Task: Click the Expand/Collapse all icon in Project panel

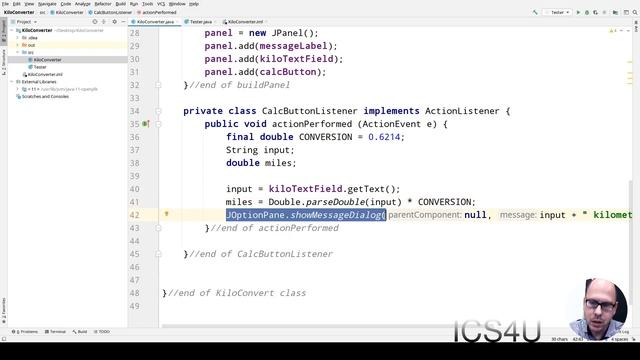Action: (104, 22)
